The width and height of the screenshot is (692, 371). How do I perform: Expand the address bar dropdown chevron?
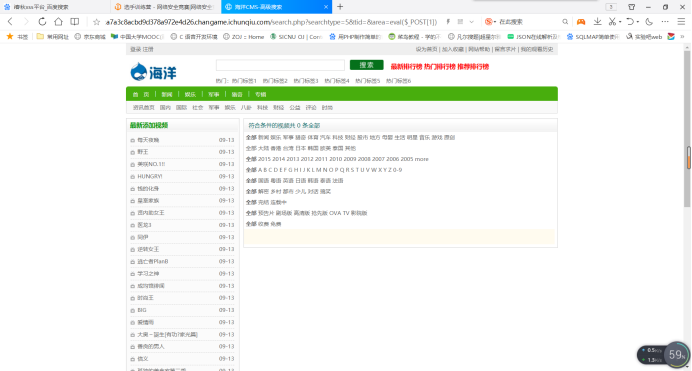click(471, 22)
